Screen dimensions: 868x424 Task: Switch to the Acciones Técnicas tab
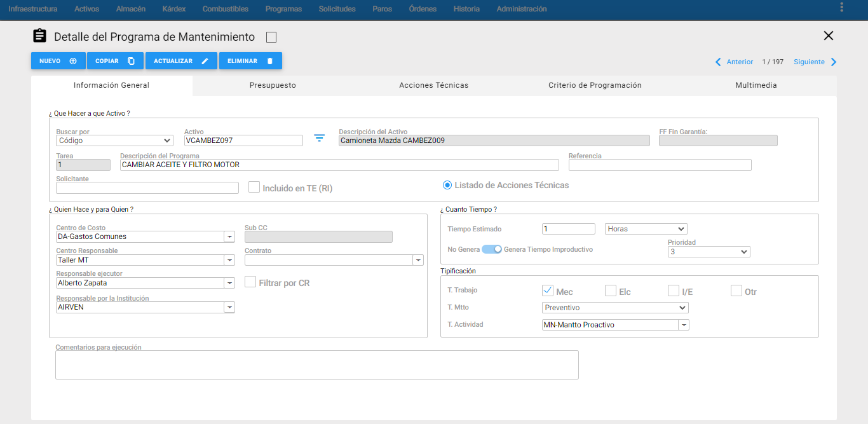click(434, 85)
